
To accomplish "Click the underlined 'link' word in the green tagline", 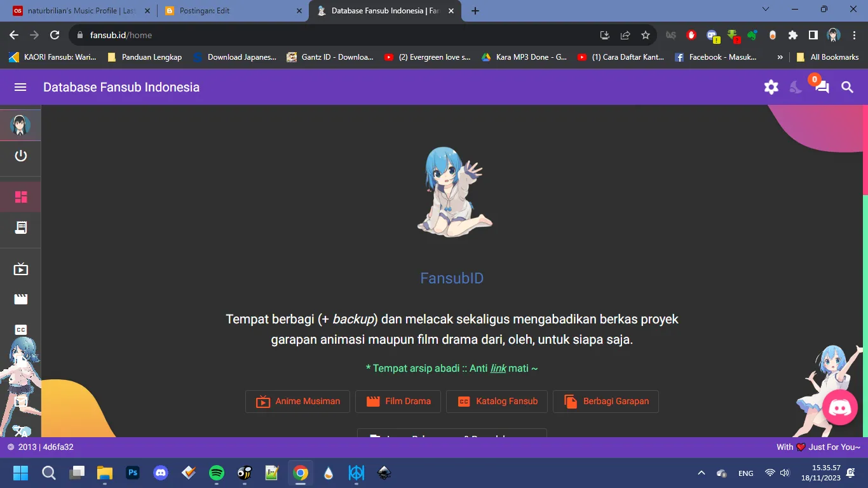I will pyautogui.click(x=498, y=369).
